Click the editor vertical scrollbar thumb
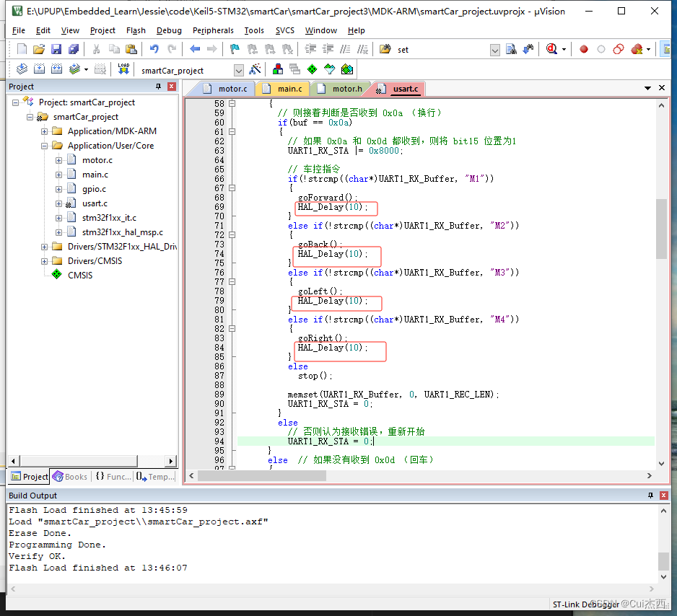The height and width of the screenshot is (616, 677). tap(661, 229)
